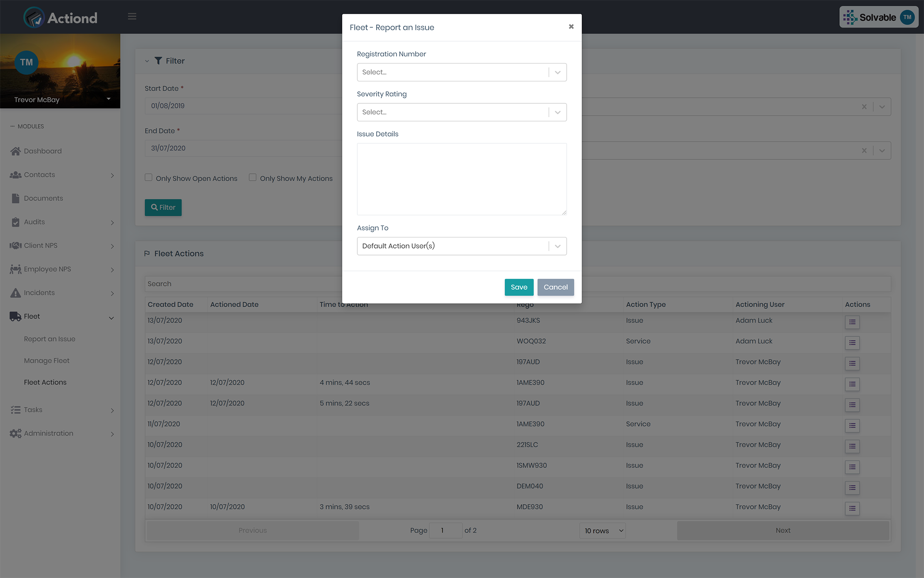The height and width of the screenshot is (578, 924).
Task: Click the Administration icon in sidebar
Action: [x=15, y=434]
